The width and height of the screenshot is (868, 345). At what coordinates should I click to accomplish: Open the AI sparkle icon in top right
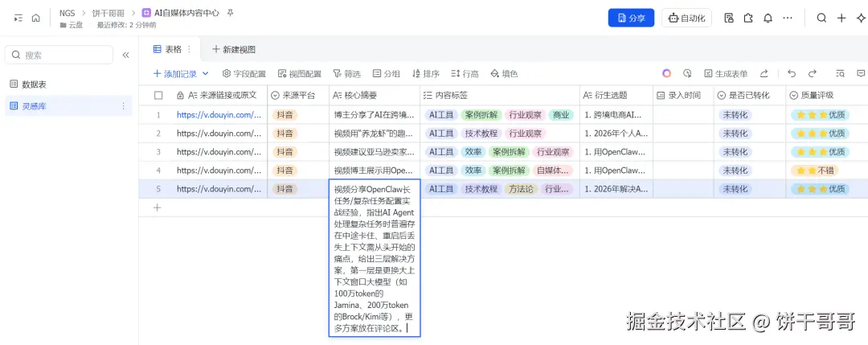pyautogui.click(x=861, y=18)
